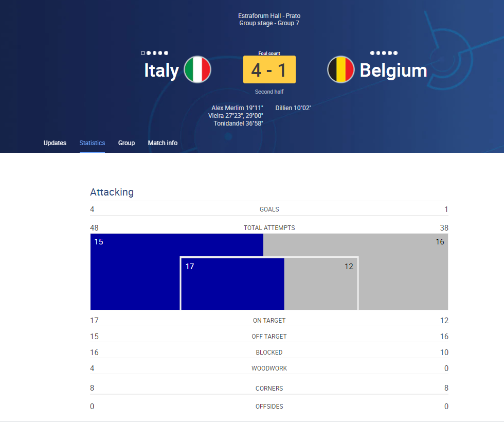Click the Italy flag icon

[x=197, y=69]
